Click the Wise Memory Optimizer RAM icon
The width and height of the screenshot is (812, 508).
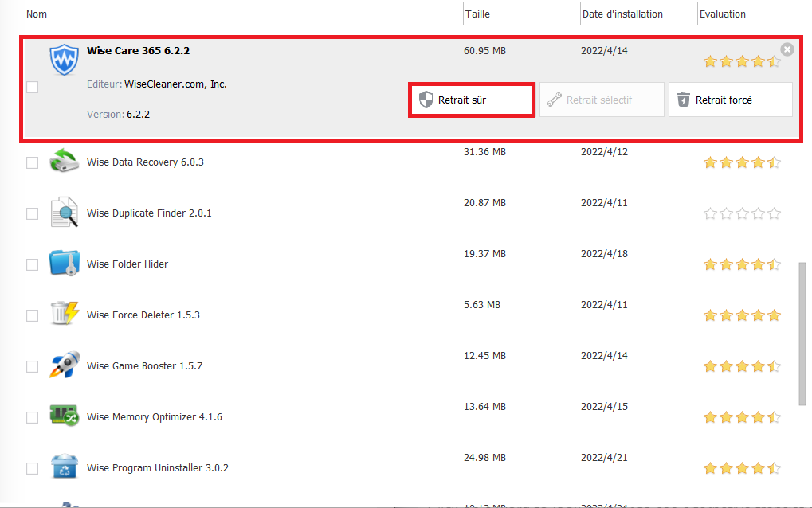(x=65, y=416)
